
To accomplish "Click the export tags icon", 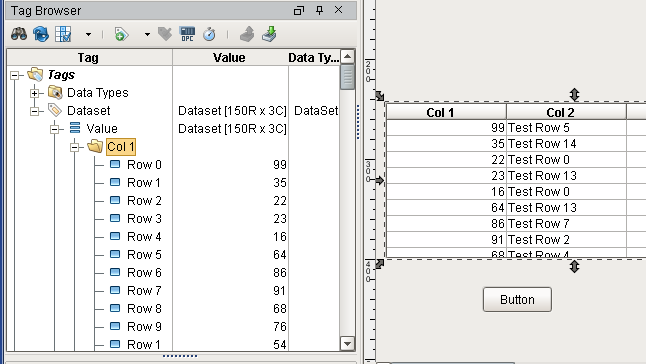I will tap(247, 34).
